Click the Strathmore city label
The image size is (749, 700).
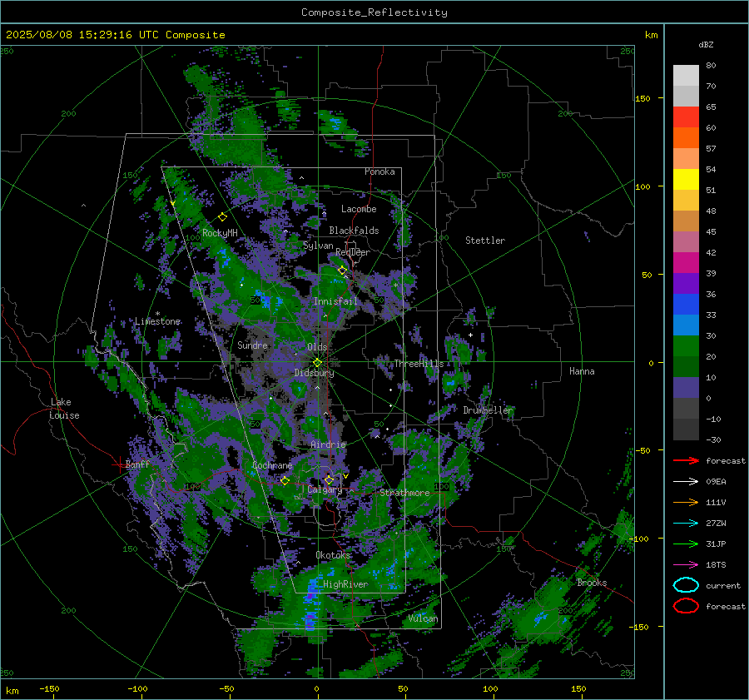(x=404, y=493)
